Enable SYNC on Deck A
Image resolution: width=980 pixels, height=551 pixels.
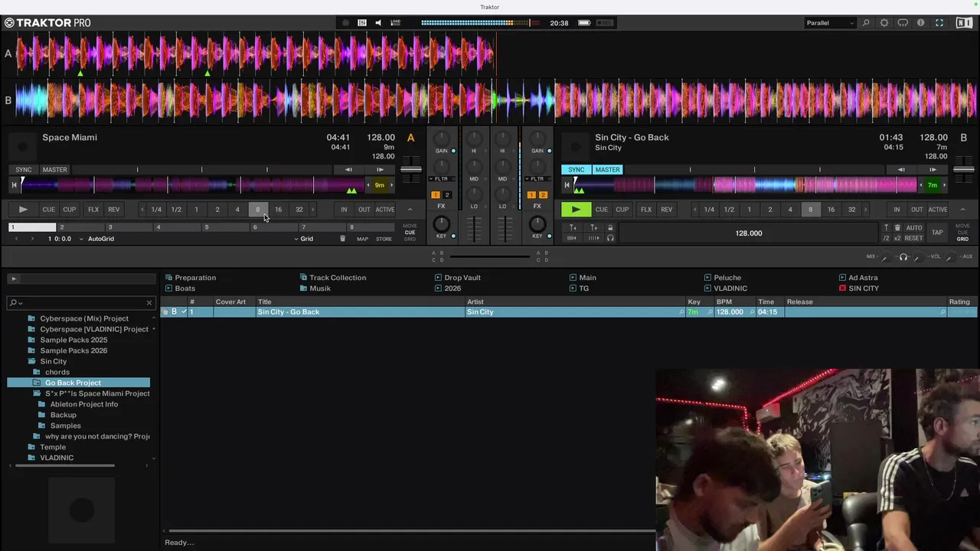24,170
